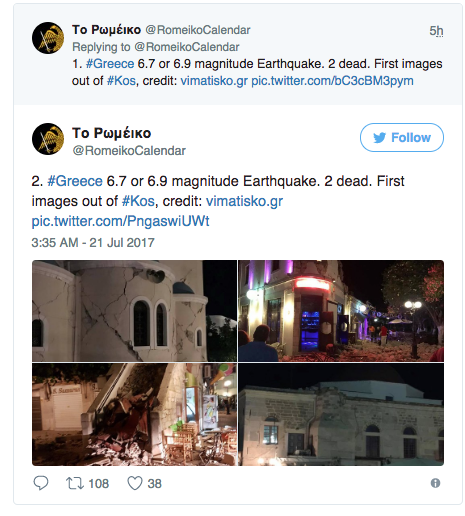Open the #Greece hashtag in first tweet
The image size is (465, 516).
(x=110, y=64)
